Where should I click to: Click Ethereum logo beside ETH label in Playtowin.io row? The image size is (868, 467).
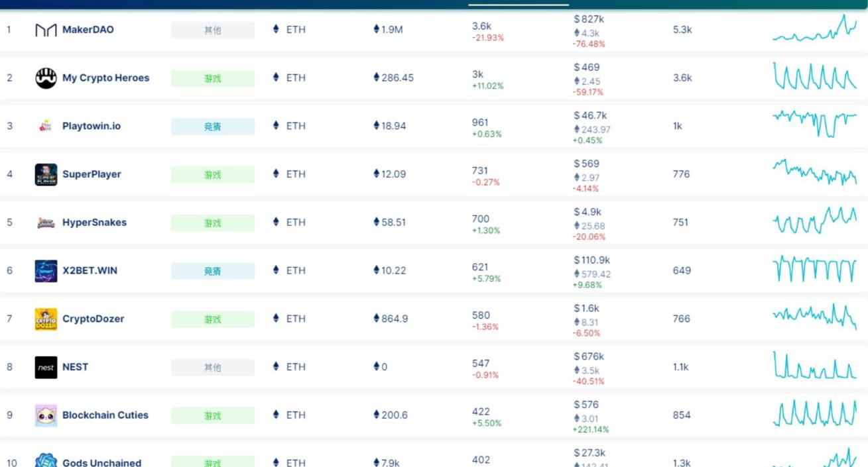[x=277, y=125]
